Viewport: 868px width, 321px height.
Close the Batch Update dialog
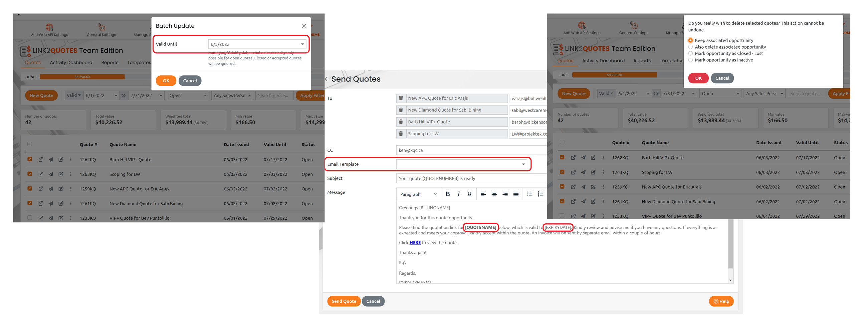pyautogui.click(x=304, y=26)
